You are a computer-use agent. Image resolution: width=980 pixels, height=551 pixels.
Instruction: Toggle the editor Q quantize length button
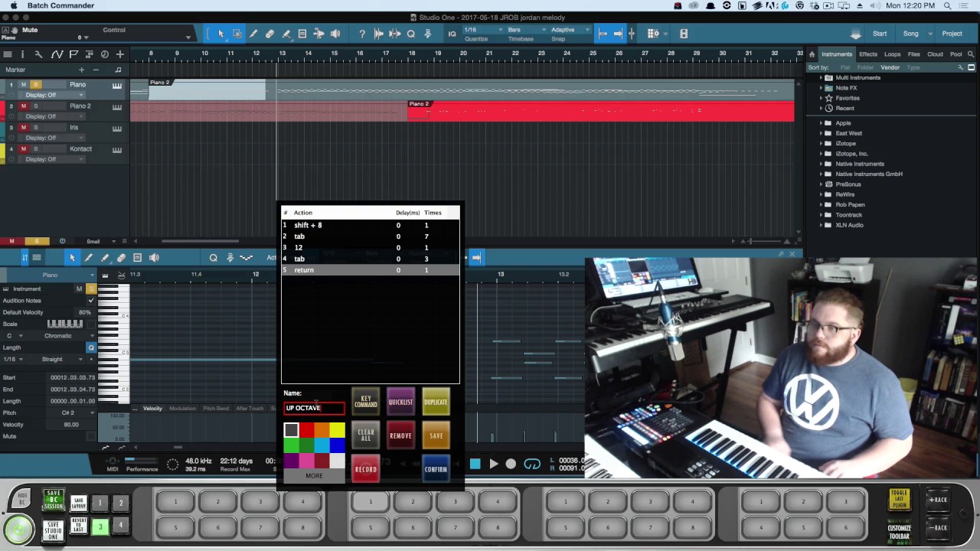tap(91, 347)
